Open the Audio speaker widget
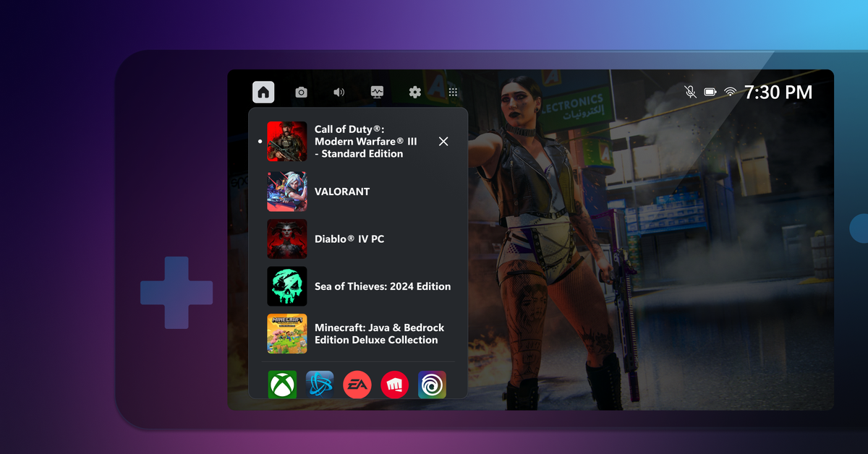This screenshot has width=868, height=454. point(339,93)
